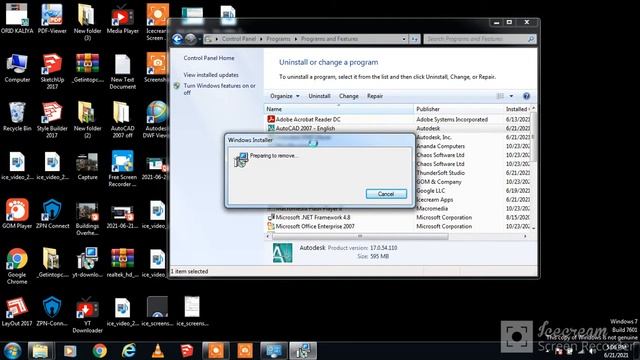Sort list by Publisher column header
The width and height of the screenshot is (640, 360).
[459, 109]
